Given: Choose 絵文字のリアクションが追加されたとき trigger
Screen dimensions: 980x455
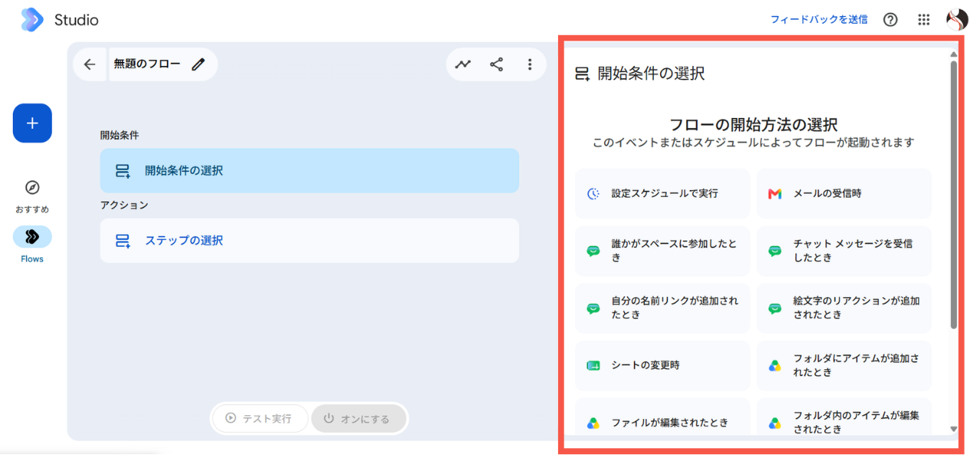Looking at the screenshot, I should point(844,308).
